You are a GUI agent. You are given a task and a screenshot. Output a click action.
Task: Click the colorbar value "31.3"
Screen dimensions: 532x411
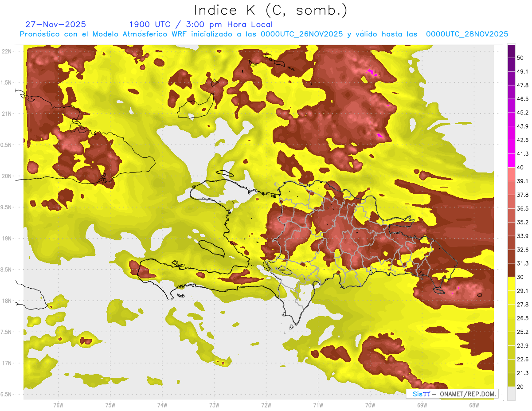pyautogui.click(x=522, y=264)
